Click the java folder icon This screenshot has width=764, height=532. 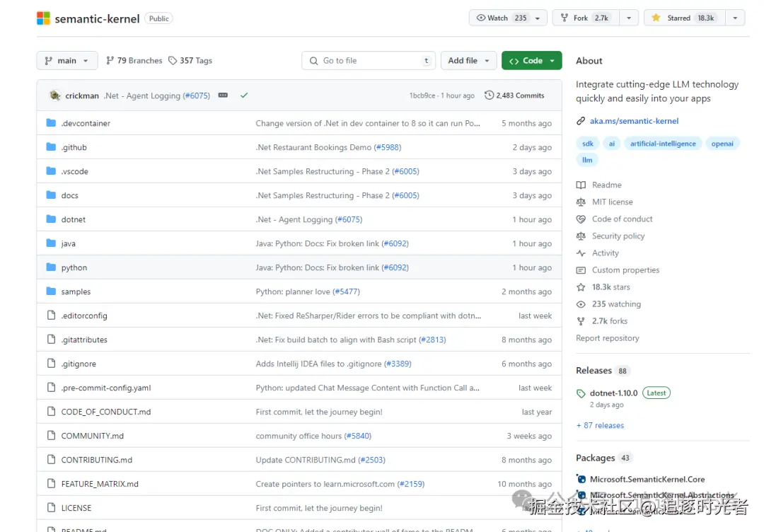pos(51,243)
